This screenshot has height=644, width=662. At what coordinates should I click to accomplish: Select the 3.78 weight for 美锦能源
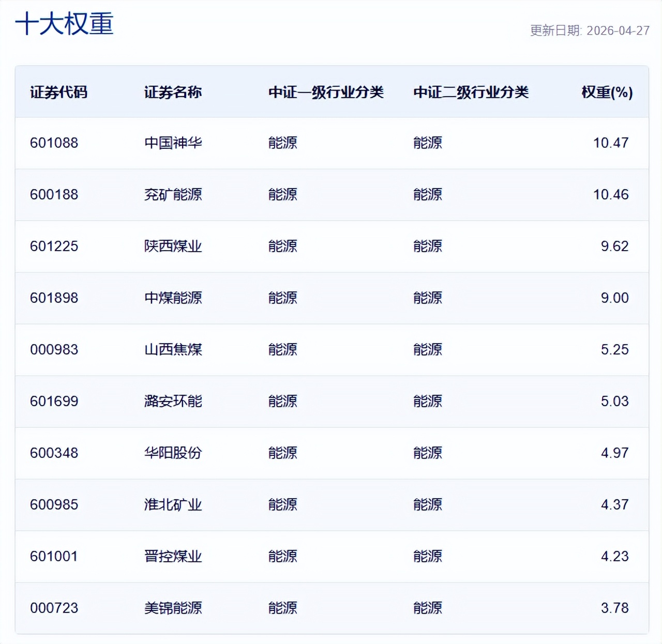pos(614,608)
